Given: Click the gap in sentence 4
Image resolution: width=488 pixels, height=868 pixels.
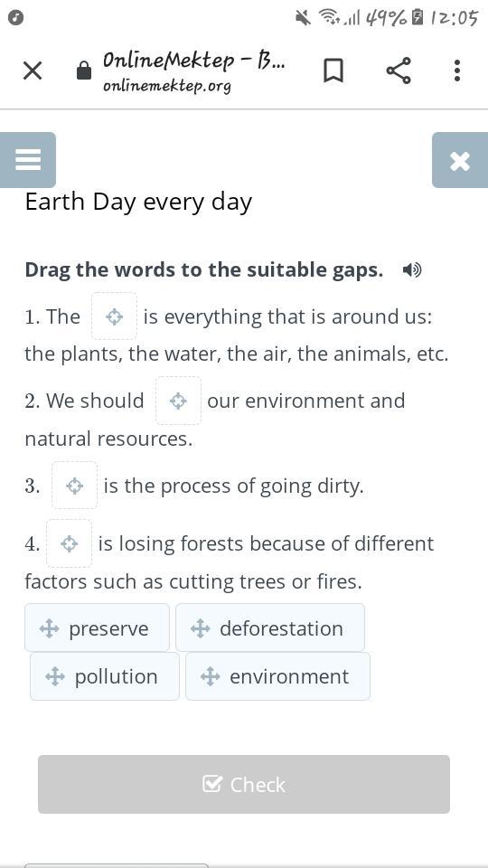Looking at the screenshot, I should point(70,543).
